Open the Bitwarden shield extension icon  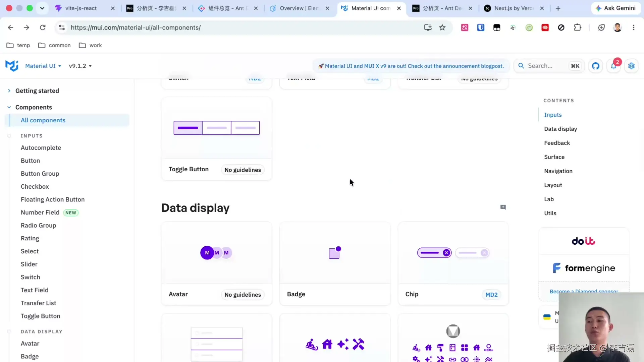[481, 27]
